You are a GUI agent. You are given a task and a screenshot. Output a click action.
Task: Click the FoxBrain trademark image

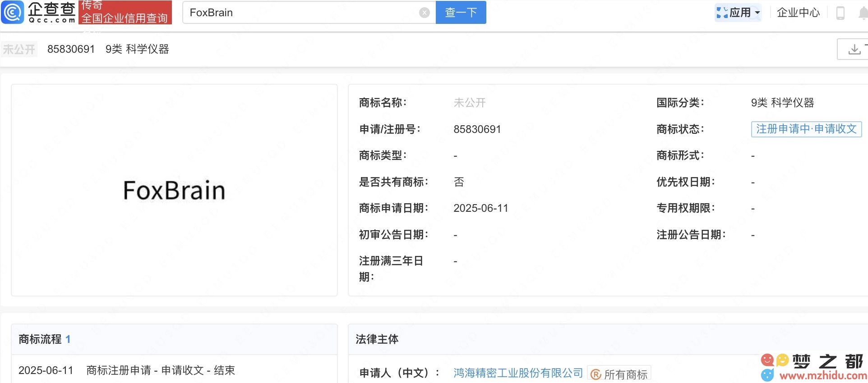point(174,190)
